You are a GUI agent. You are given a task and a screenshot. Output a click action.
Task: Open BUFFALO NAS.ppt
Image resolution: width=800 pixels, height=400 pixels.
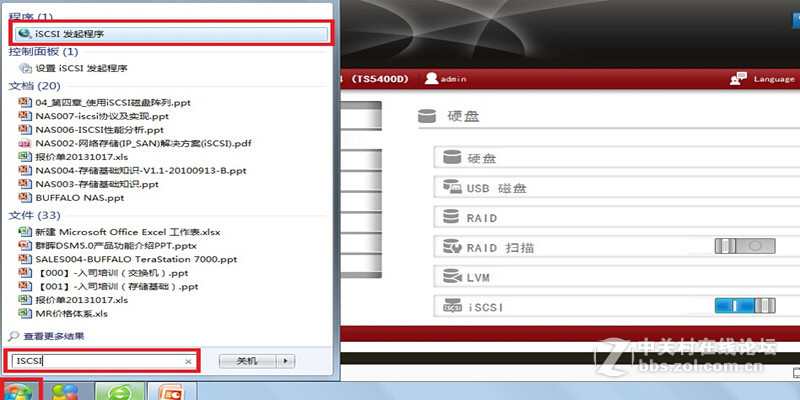(x=80, y=198)
